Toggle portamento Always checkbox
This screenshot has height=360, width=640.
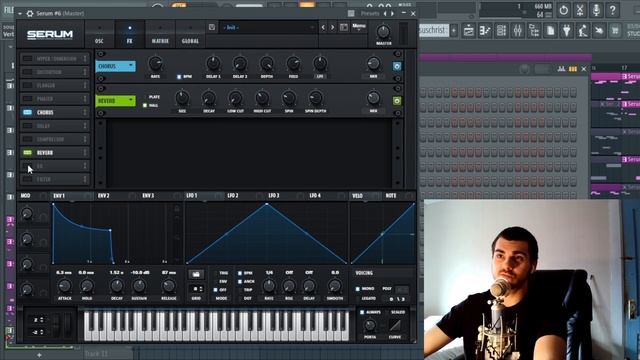coord(362,312)
